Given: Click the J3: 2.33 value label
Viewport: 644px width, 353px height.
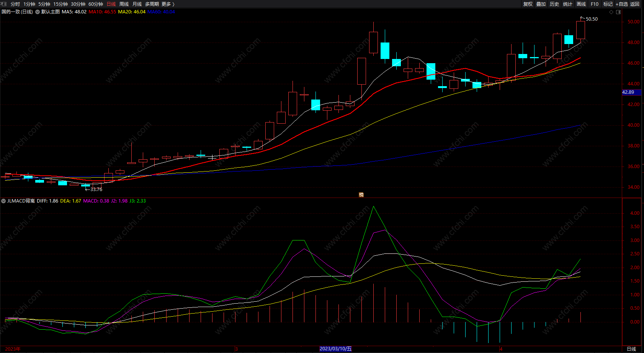Looking at the screenshot, I should 137,201.
